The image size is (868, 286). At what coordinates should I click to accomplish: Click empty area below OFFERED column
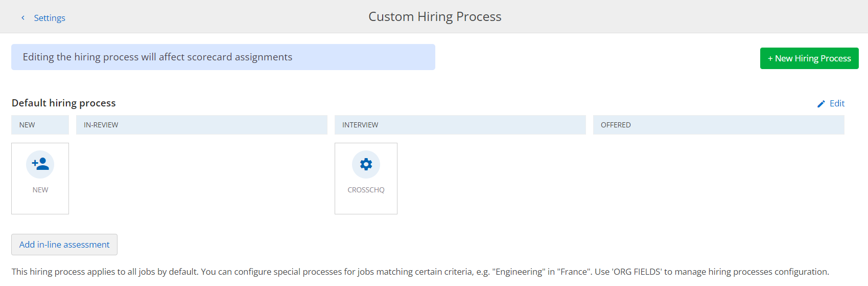click(x=719, y=178)
